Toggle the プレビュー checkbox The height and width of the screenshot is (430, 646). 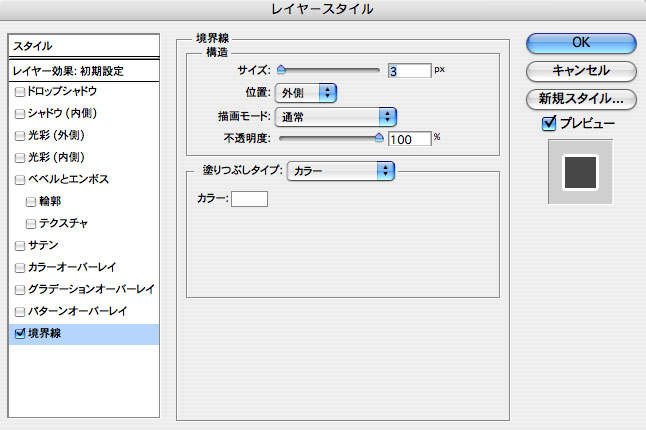click(547, 123)
